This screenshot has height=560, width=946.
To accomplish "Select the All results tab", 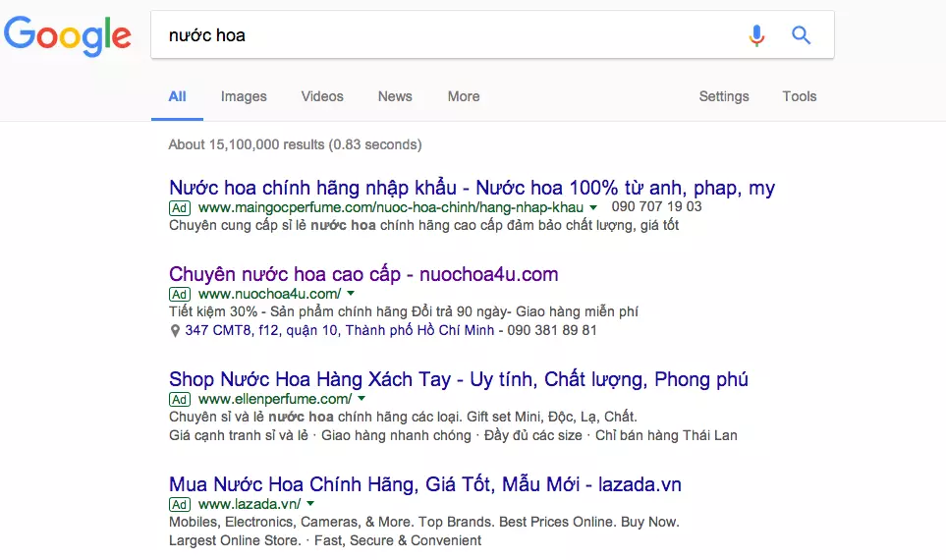I will pyautogui.click(x=178, y=96).
